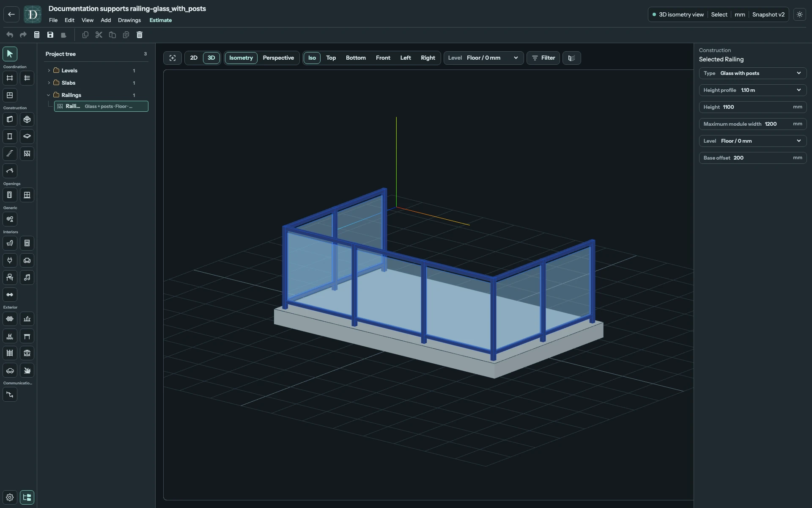Screen dimensions: 812x508
Task: Switch to Top view
Action: coord(331,58)
